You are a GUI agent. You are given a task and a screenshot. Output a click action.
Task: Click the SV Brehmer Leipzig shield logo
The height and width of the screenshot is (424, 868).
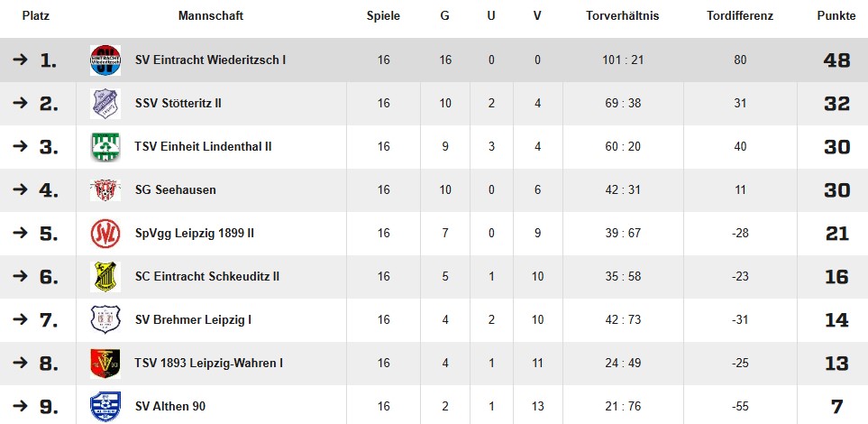(105, 319)
